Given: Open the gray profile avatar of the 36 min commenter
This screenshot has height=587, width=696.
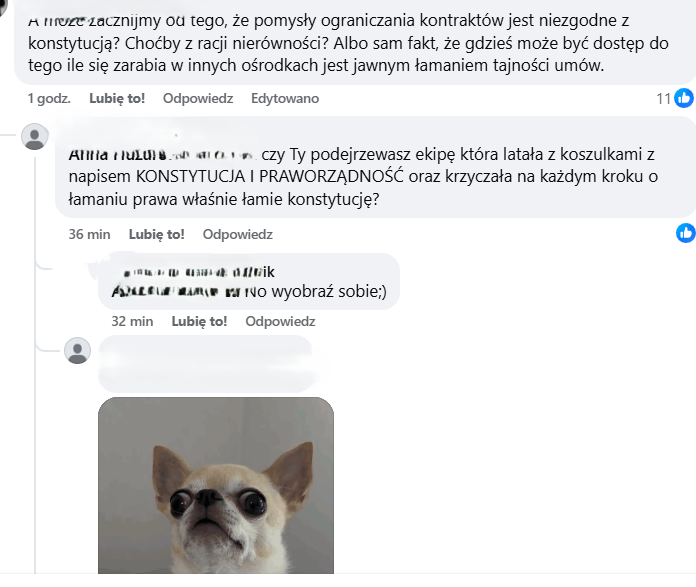Looking at the screenshot, I should pyautogui.click(x=35, y=137).
